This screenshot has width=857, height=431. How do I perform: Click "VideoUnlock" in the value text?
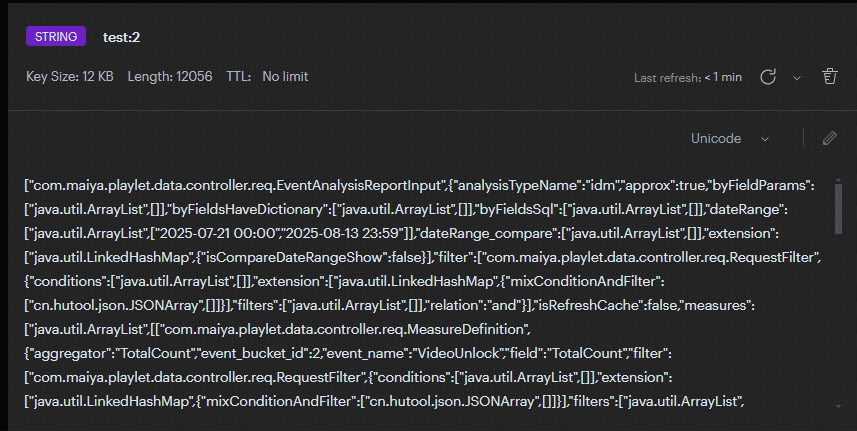(459, 353)
